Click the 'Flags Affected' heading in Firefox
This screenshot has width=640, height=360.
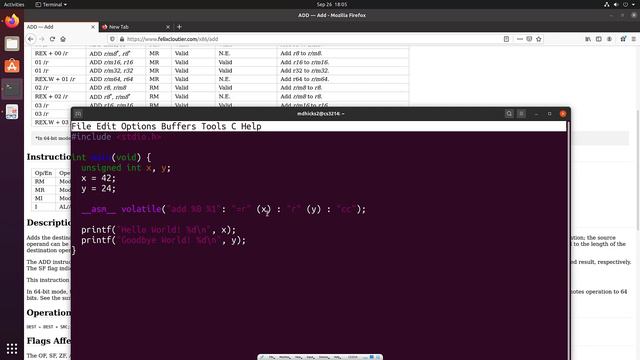[49, 341]
